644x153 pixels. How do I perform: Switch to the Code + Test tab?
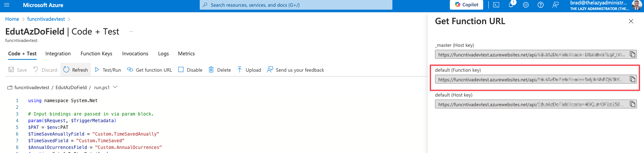tap(22, 53)
